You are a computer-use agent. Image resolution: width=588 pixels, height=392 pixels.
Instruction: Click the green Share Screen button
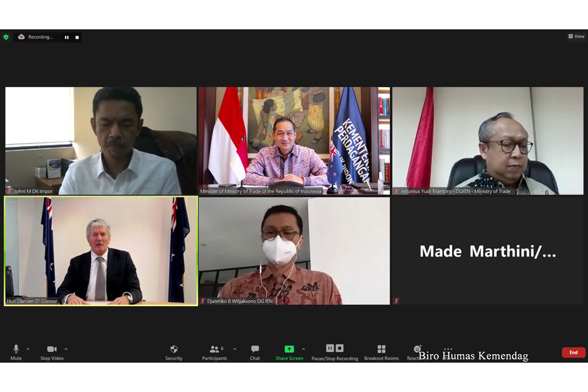point(289,351)
